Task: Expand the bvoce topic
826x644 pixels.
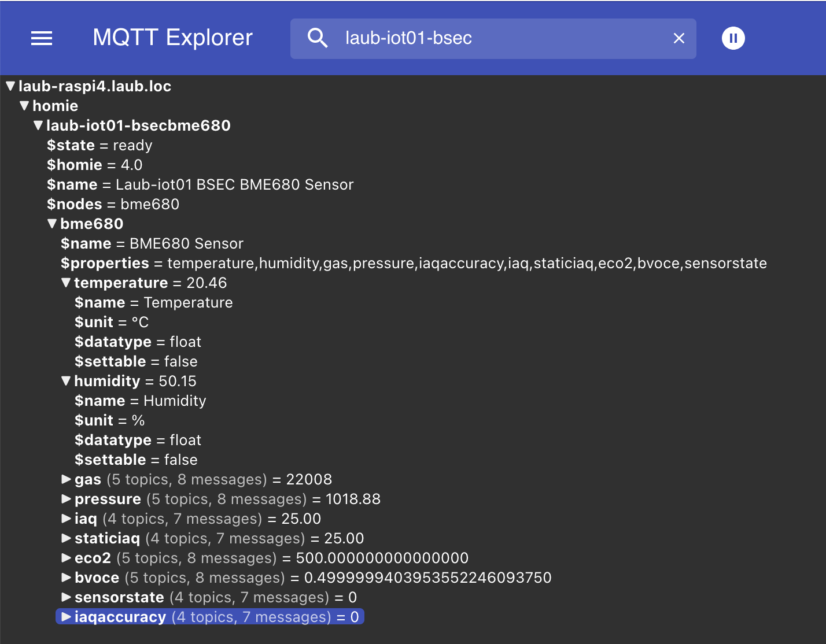Action: (x=67, y=578)
